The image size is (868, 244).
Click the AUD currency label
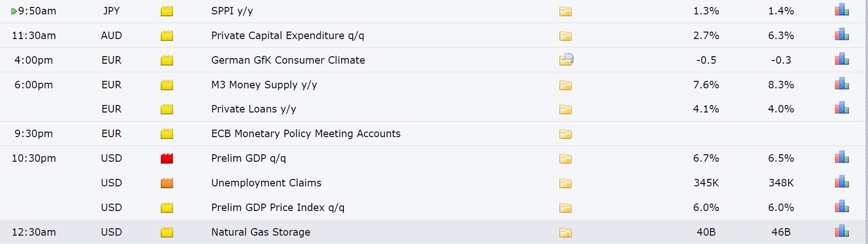(112, 35)
